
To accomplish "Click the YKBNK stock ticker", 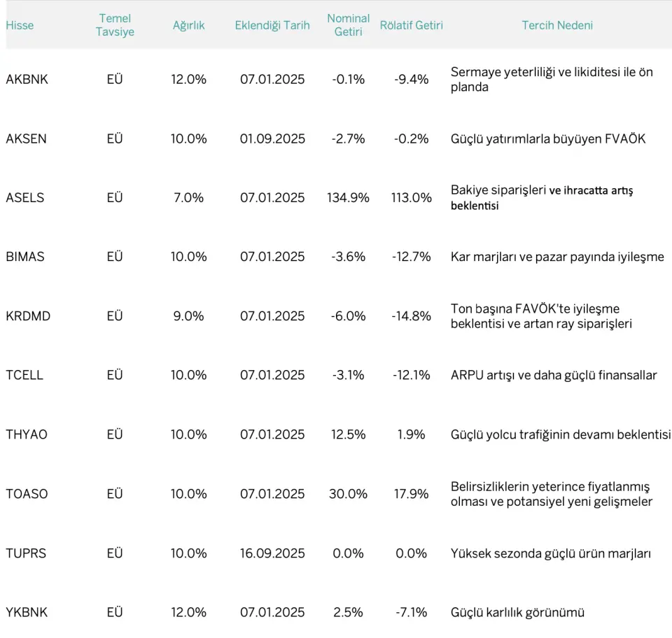I will coord(27,612).
